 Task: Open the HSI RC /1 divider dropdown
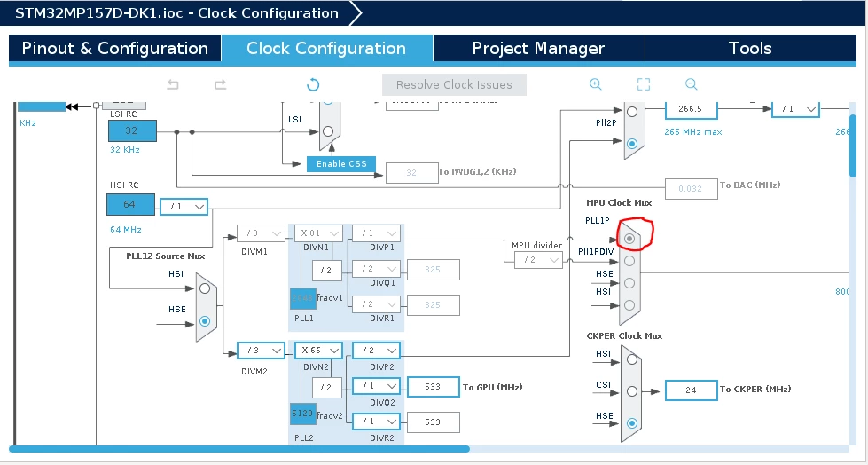pyautogui.click(x=184, y=207)
